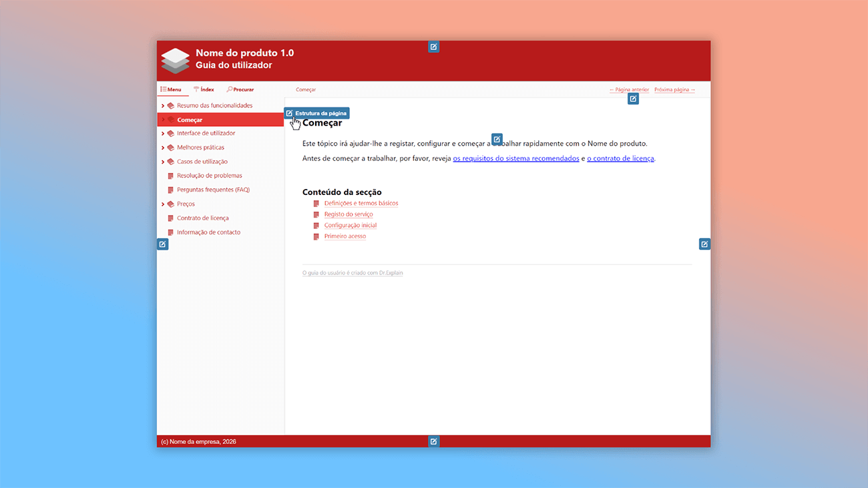The width and height of the screenshot is (868, 488).
Task: Select Informação de contacto in sidebar
Action: pos(208,232)
